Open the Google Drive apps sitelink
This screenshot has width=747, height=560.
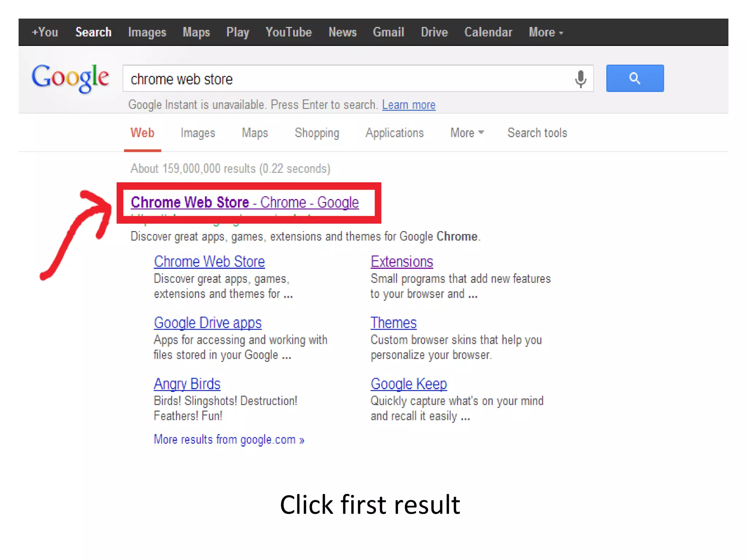tap(208, 323)
